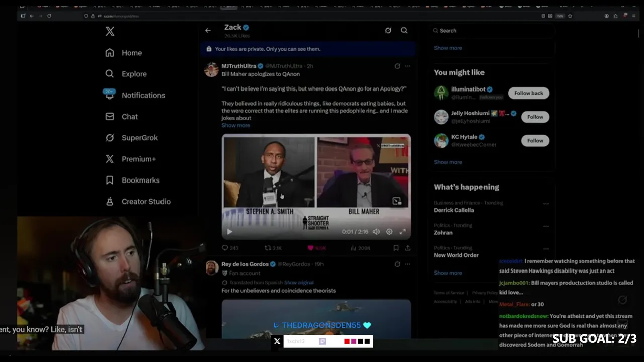
Task: Click Show more below search box
Action: (448, 48)
